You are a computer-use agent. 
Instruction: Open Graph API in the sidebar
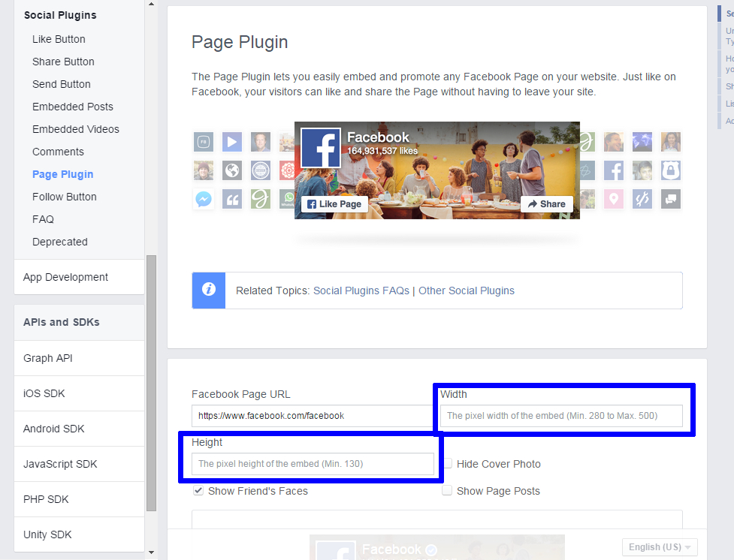(79, 358)
